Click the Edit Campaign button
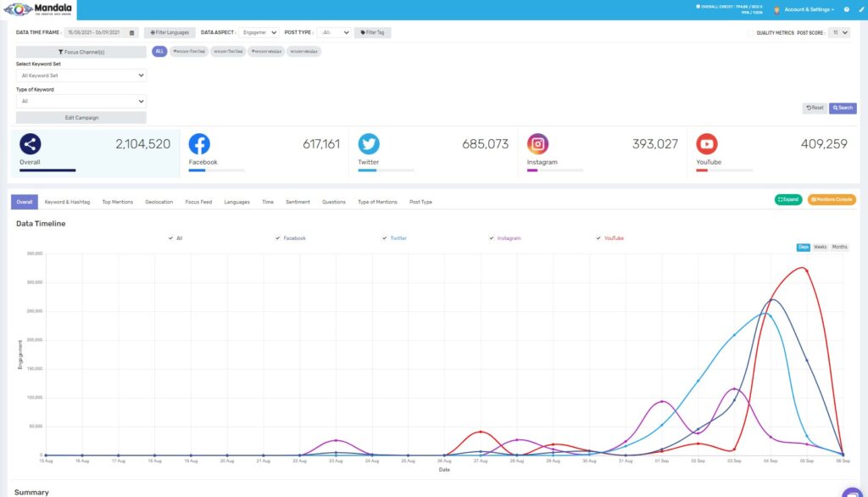This screenshot has width=868, height=497. pos(81,118)
